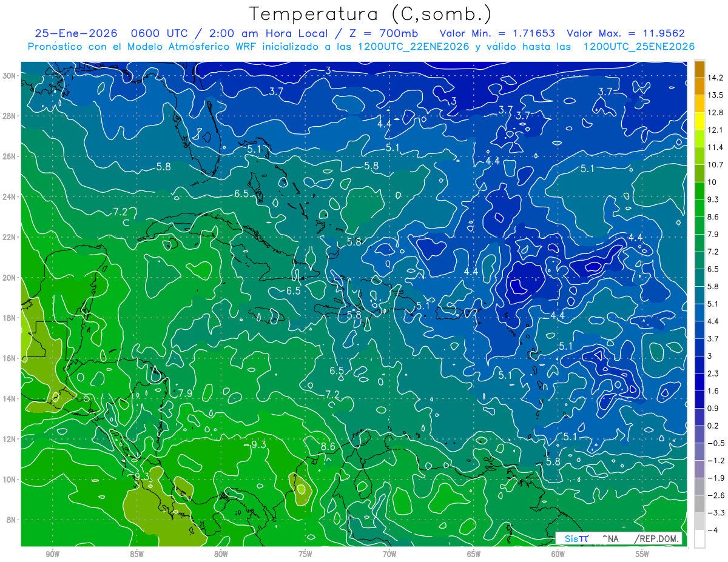This screenshot has width=728, height=562.
Task: Click the 55W longitude axis label
Action: coord(642,554)
